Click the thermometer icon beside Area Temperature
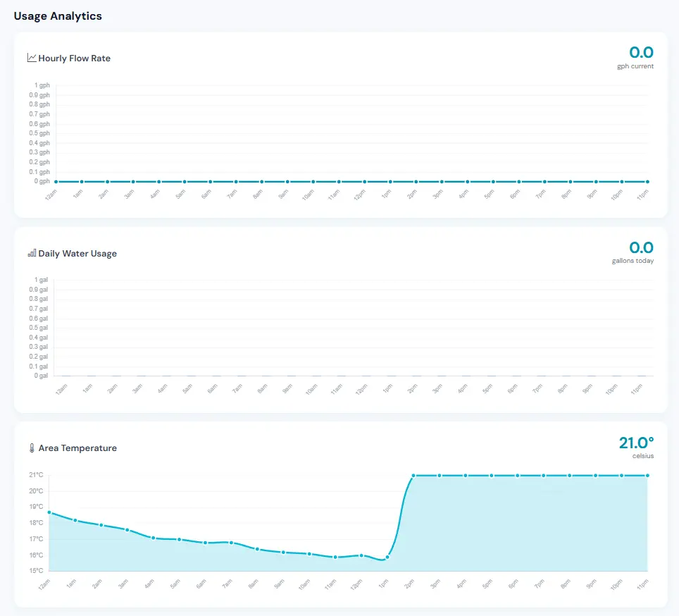Viewport: 679px width, 616px height. point(31,448)
